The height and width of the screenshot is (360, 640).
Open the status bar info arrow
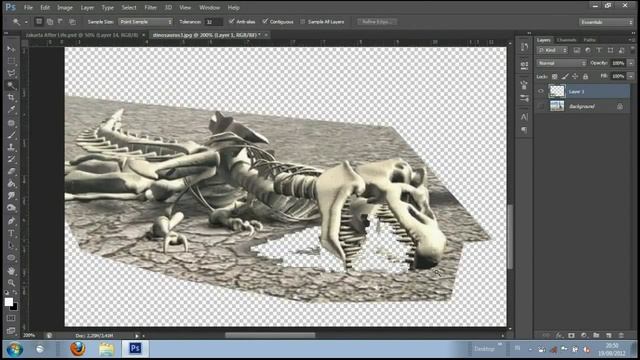[x=137, y=336]
